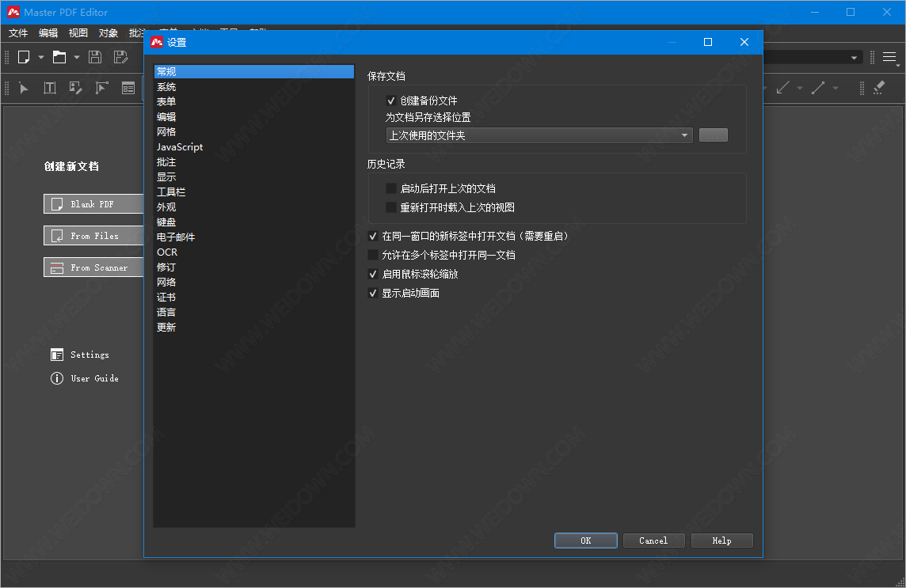The width and height of the screenshot is (906, 588).
Task: Click the Blank PDF button
Action: [x=93, y=204]
